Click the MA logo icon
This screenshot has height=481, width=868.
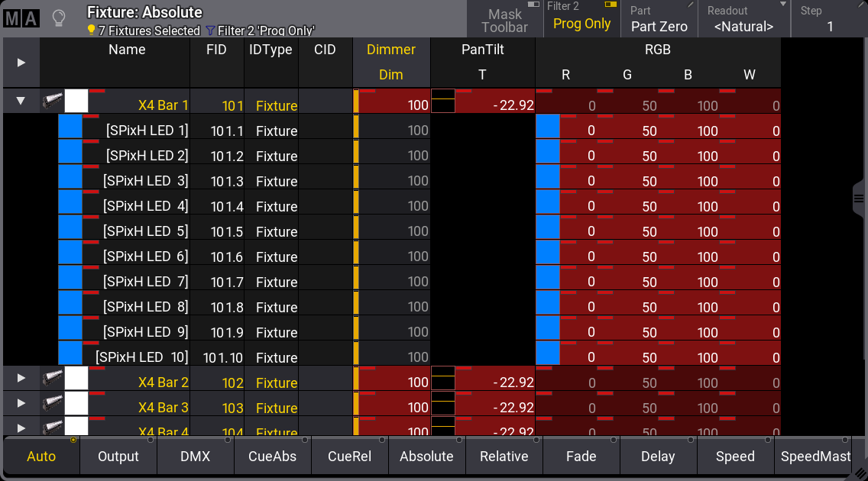tap(21, 19)
